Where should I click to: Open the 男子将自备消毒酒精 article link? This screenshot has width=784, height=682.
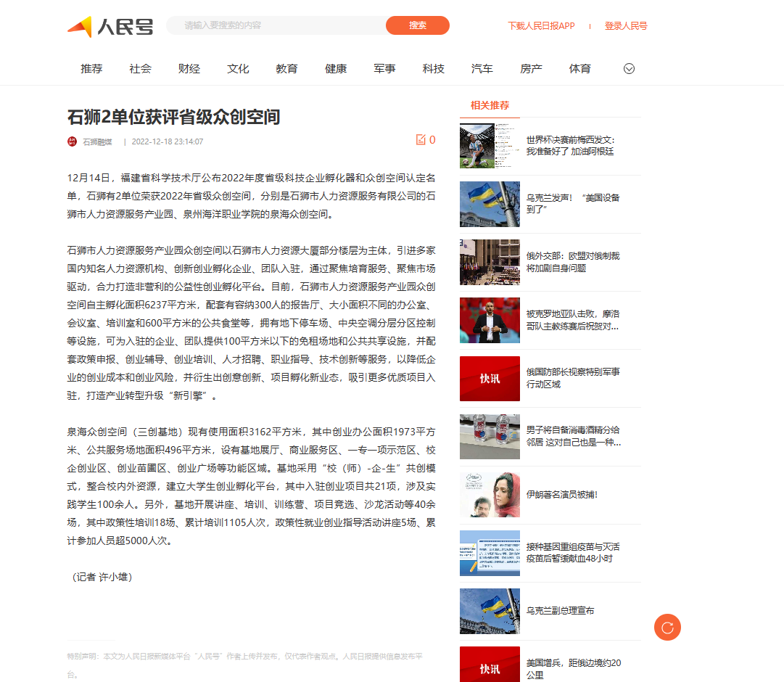click(572, 436)
